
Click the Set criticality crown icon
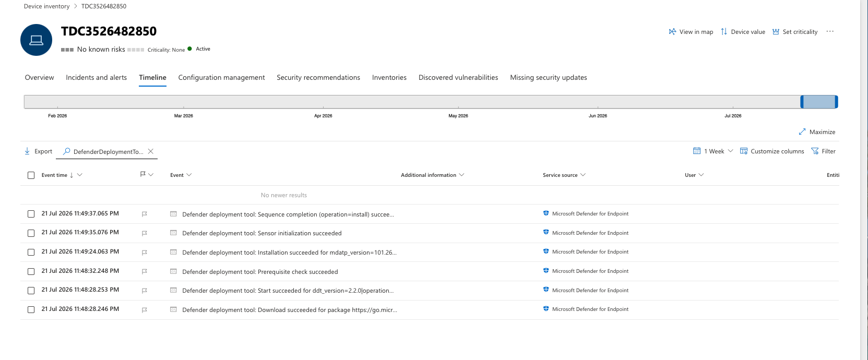776,32
